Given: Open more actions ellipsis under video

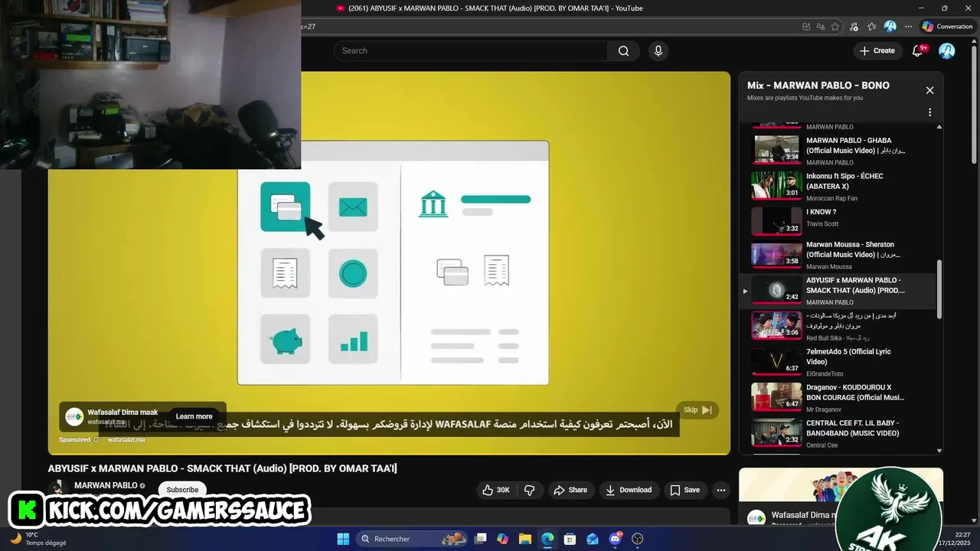Looking at the screenshot, I should click(721, 490).
